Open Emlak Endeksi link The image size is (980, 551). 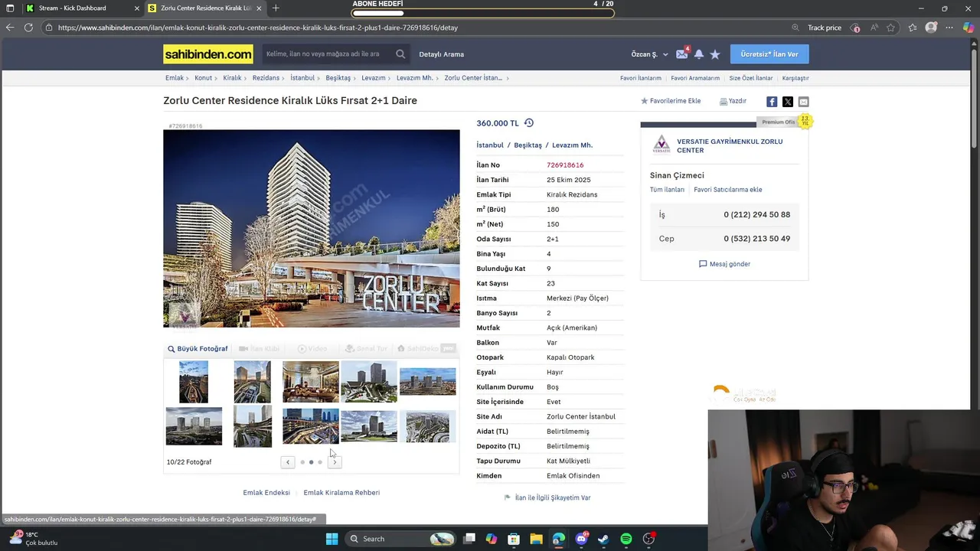(x=266, y=493)
